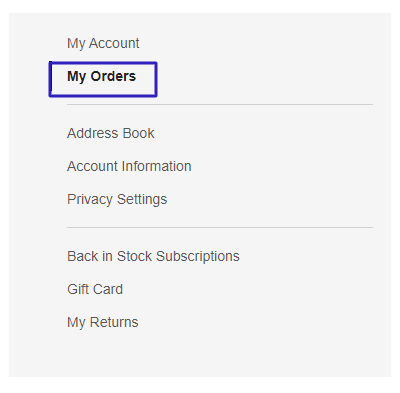Click the bold My Orders entry
The height and width of the screenshot is (393, 400).
102,77
